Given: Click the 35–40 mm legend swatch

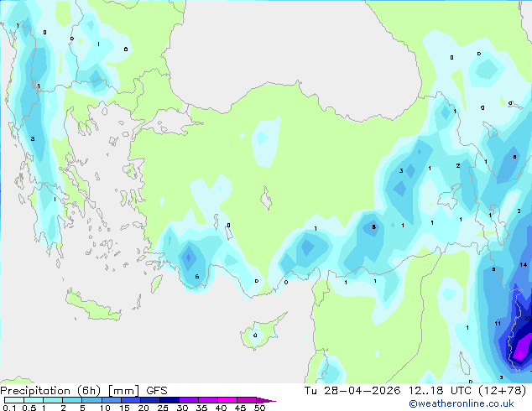Looking at the screenshot, I should pos(208,400).
